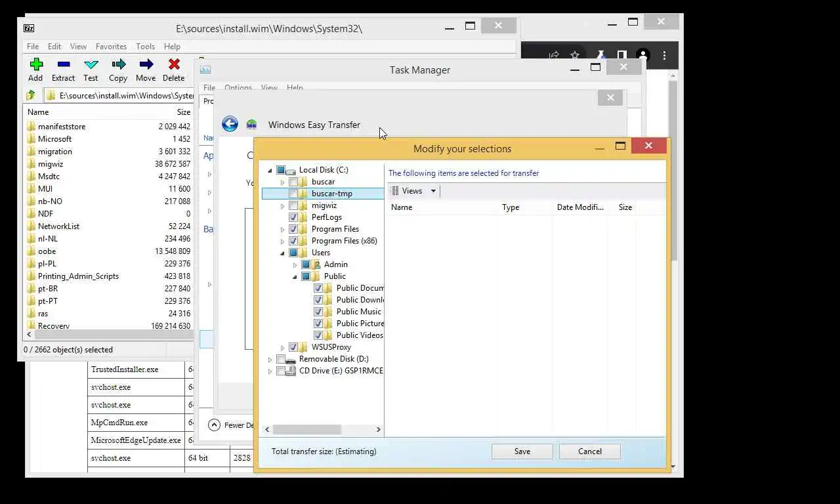Click the Chrome share page icon
Viewport: 840px width, 504px height.
(x=554, y=56)
